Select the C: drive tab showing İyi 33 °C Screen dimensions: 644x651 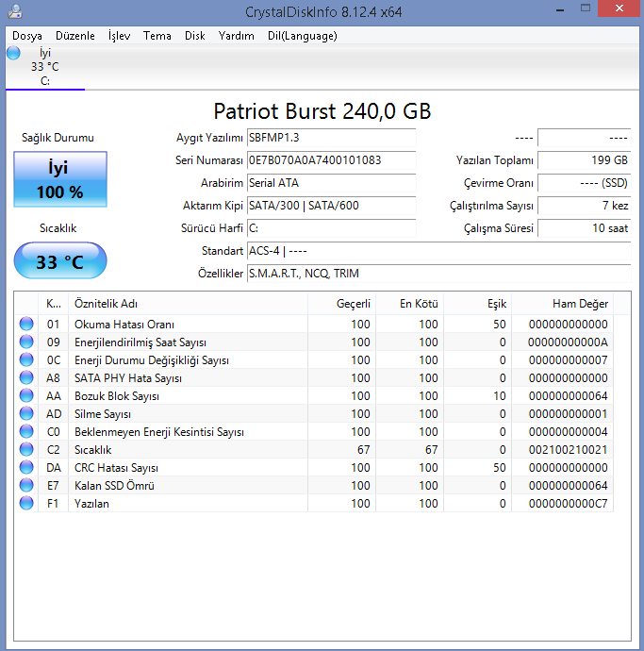coord(45,66)
